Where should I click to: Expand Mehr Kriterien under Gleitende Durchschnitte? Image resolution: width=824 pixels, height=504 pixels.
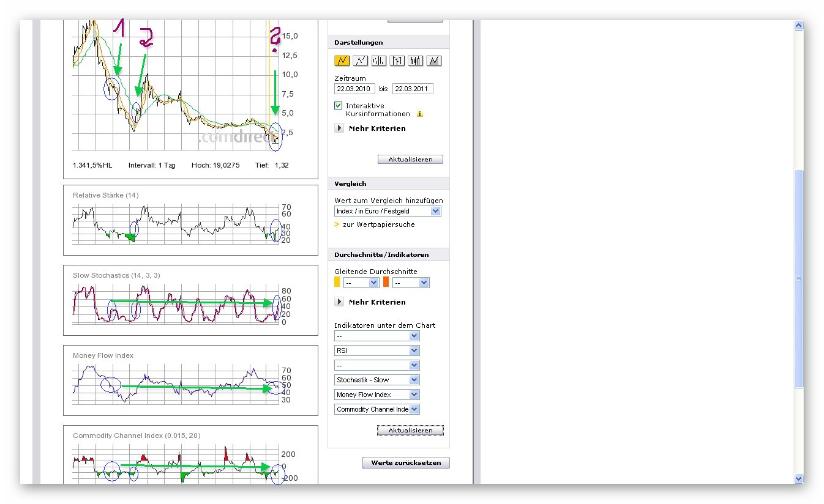[339, 302]
